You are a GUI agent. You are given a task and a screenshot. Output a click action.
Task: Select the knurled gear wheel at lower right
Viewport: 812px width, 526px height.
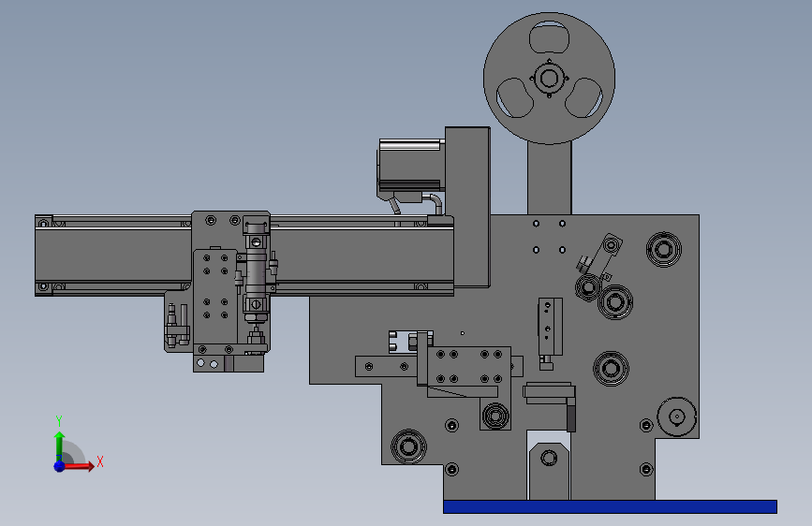coord(677,416)
